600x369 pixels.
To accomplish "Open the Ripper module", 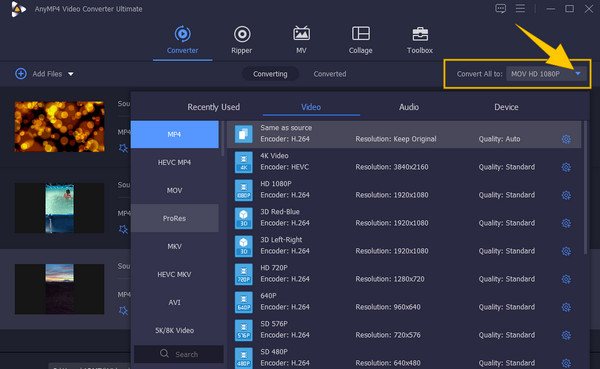I will [x=242, y=40].
